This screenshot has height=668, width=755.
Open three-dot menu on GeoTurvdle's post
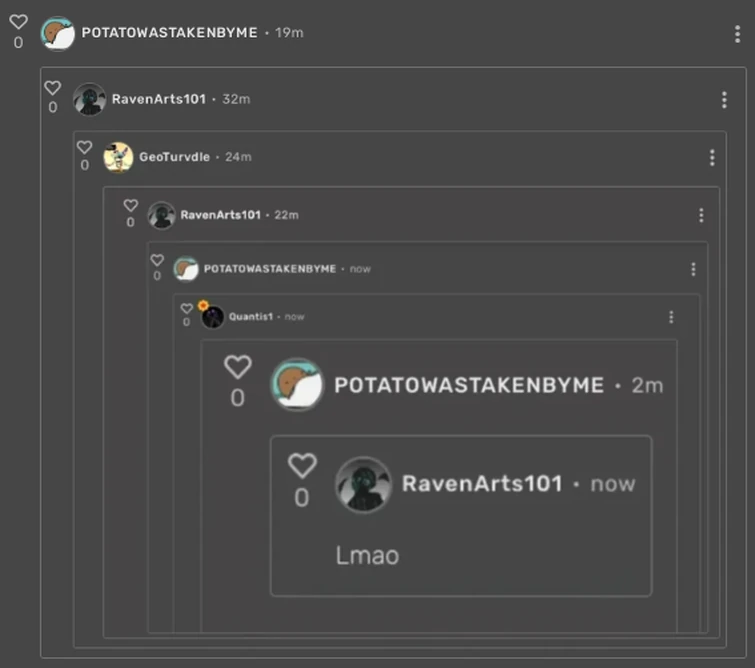[712, 157]
